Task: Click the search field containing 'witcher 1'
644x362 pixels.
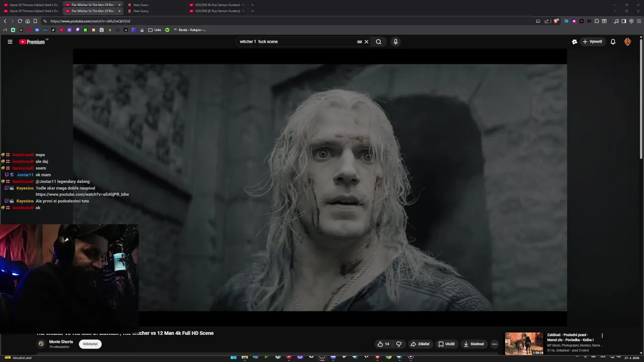Action: (297, 42)
